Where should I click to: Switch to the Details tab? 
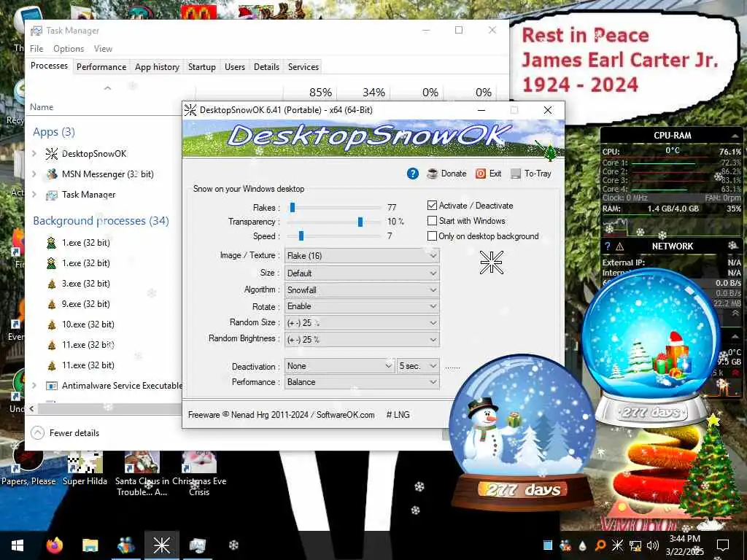266,67
